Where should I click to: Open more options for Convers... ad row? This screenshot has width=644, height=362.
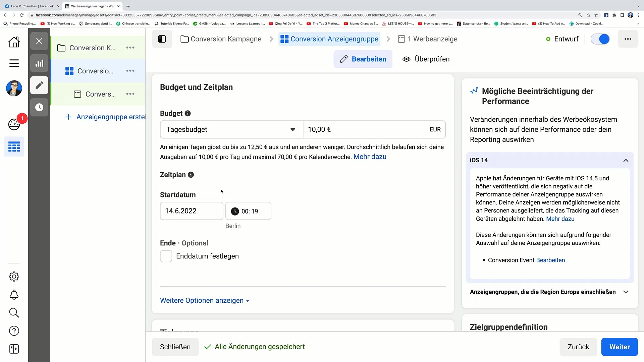(x=130, y=94)
